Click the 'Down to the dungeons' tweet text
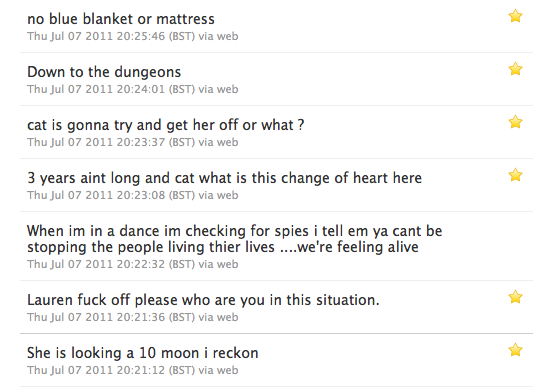The image size is (555, 392). tap(104, 72)
